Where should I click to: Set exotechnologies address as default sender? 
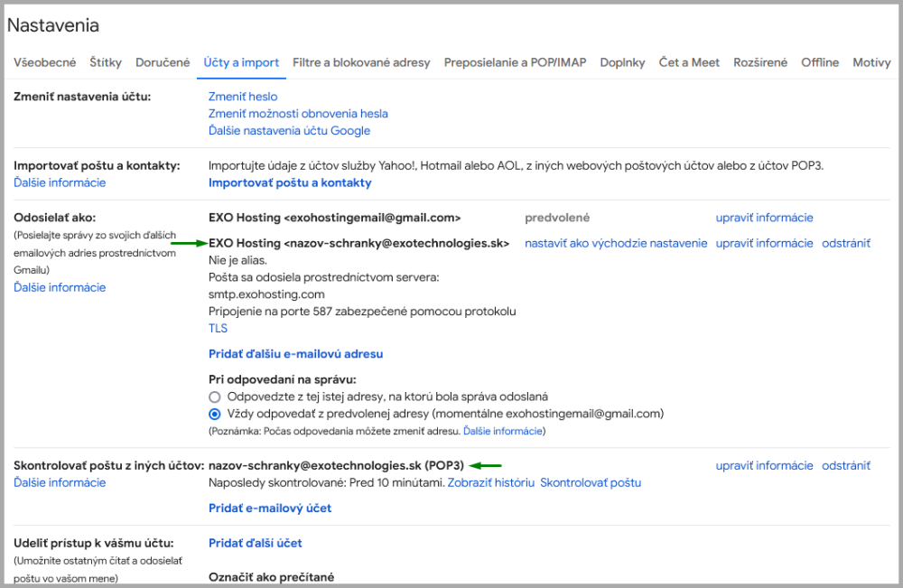[616, 243]
